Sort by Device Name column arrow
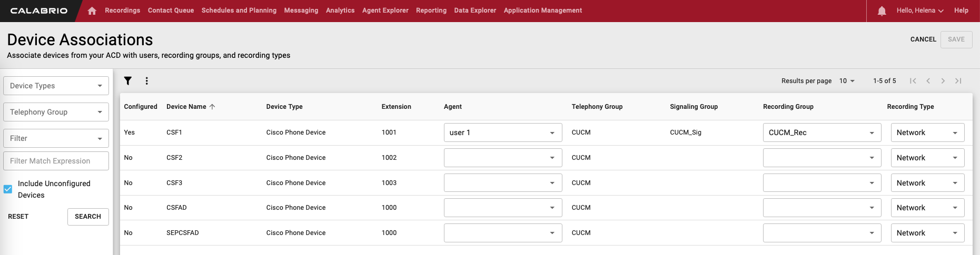The width and height of the screenshot is (980, 255). (212, 107)
